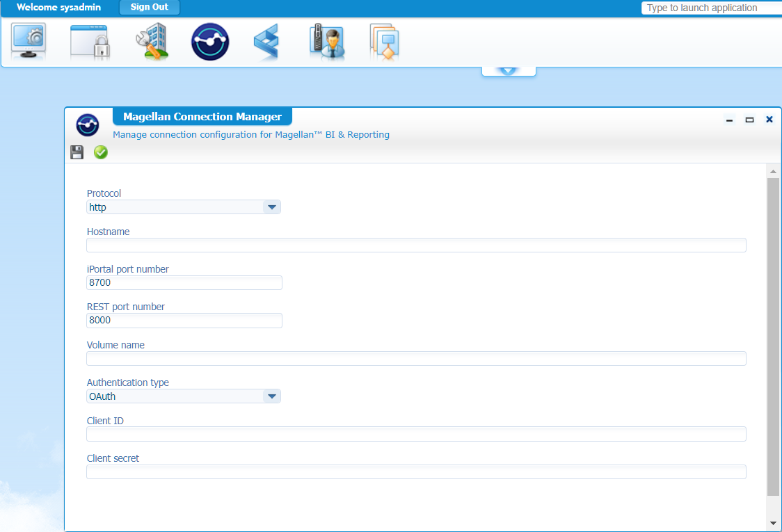Click into the Volume name field
782x532 pixels.
click(x=416, y=358)
